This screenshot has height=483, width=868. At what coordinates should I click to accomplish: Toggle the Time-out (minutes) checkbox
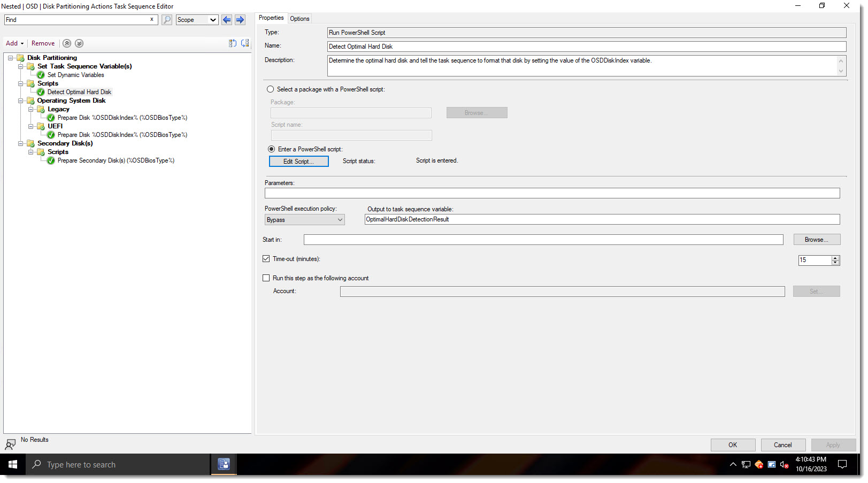pyautogui.click(x=266, y=259)
